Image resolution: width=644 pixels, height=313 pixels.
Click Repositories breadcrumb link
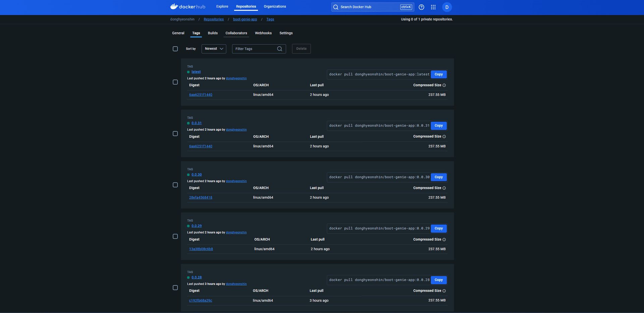click(x=214, y=19)
